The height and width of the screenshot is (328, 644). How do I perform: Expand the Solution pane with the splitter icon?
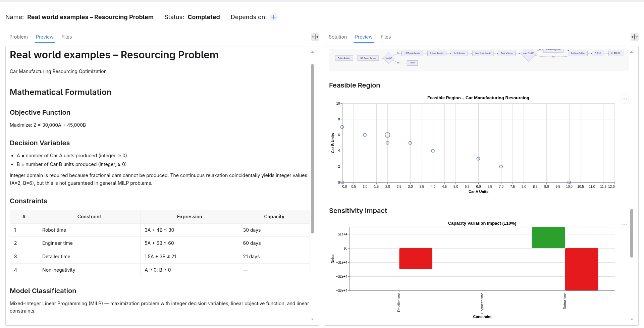coord(635,37)
